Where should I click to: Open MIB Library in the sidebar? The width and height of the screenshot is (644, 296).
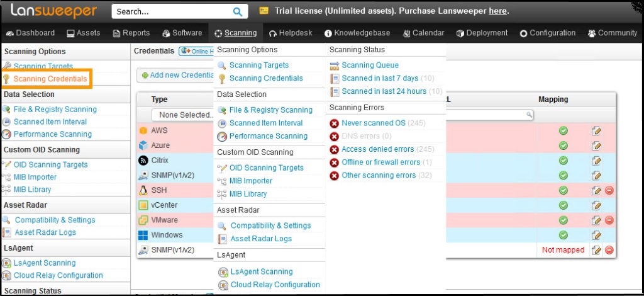(x=32, y=190)
